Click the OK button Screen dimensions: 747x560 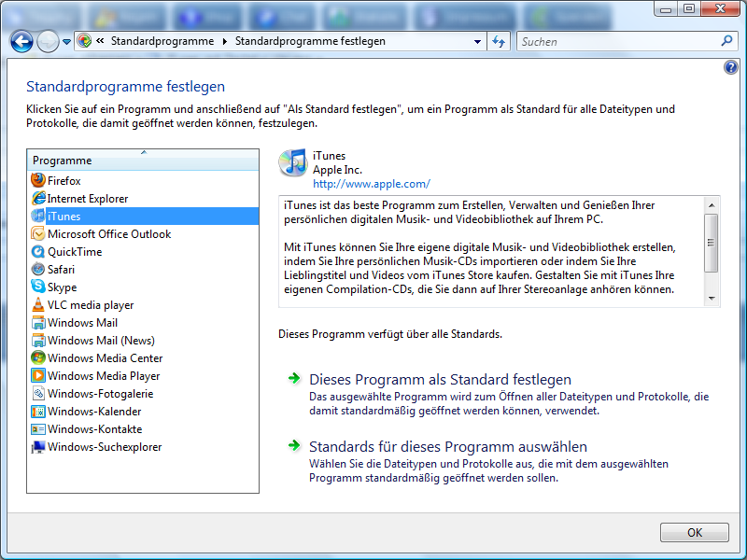(x=694, y=532)
